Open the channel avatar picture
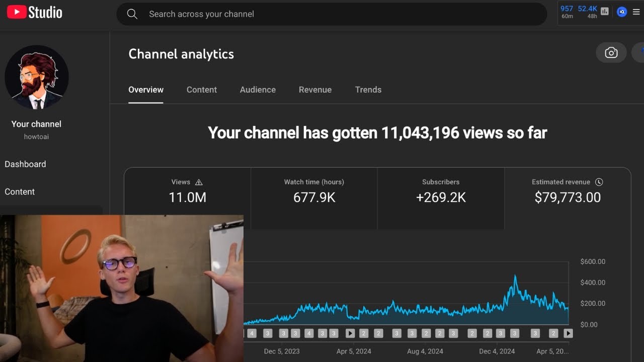This screenshot has height=362, width=644. tap(37, 77)
